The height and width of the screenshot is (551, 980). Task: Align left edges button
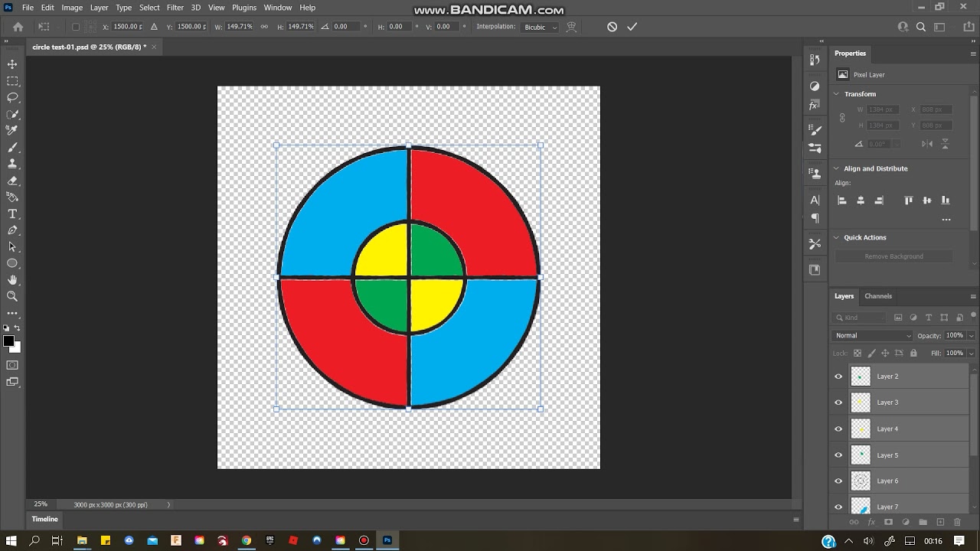click(x=842, y=201)
